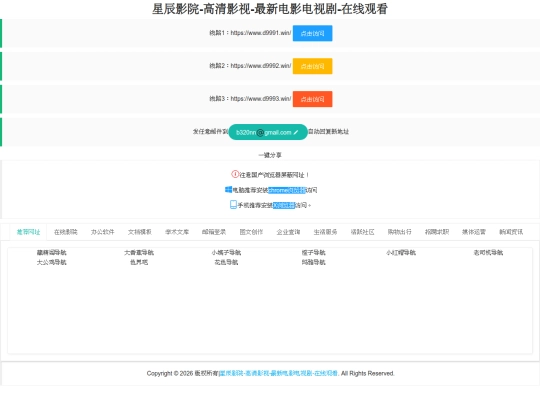Click the 一键分享 share text
Screen dimensions: 540x405
pos(270,155)
